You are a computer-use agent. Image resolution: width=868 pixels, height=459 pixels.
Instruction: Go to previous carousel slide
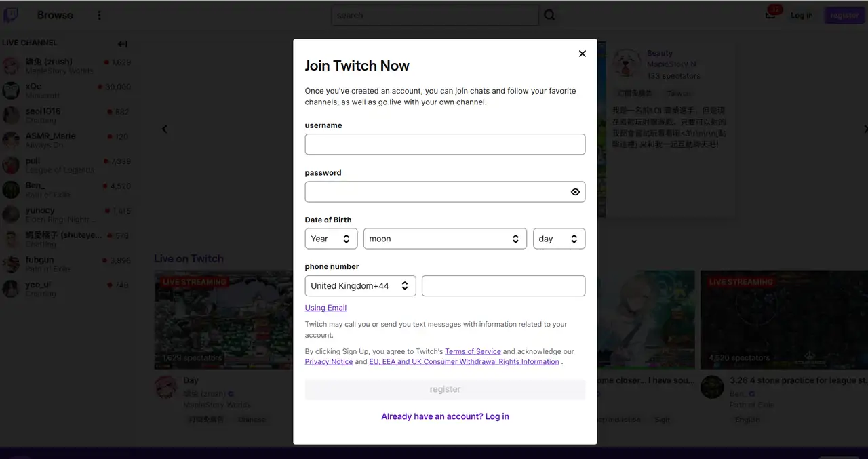click(164, 129)
